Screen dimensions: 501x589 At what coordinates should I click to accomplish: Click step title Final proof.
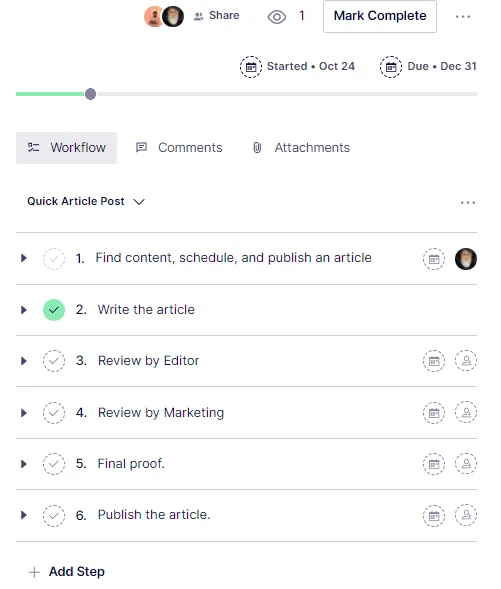click(x=131, y=464)
